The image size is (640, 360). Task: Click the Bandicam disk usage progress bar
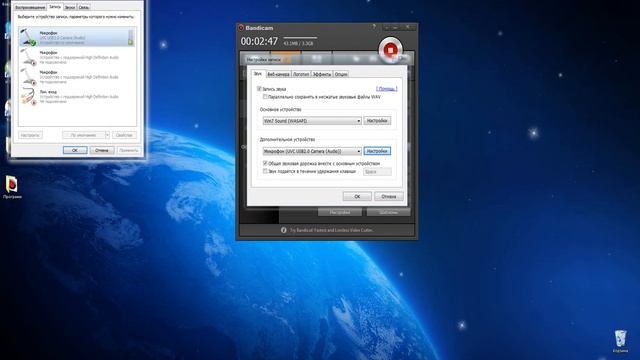[x=300, y=38]
